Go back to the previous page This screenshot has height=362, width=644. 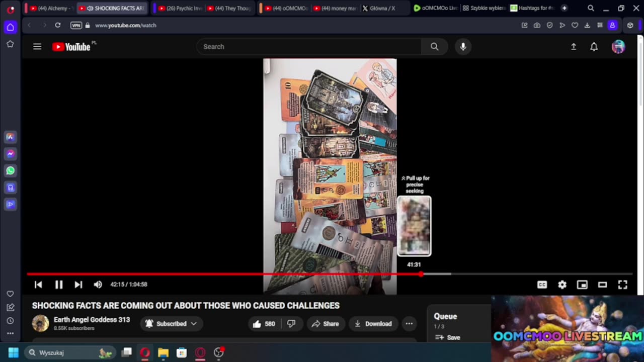[x=29, y=25]
